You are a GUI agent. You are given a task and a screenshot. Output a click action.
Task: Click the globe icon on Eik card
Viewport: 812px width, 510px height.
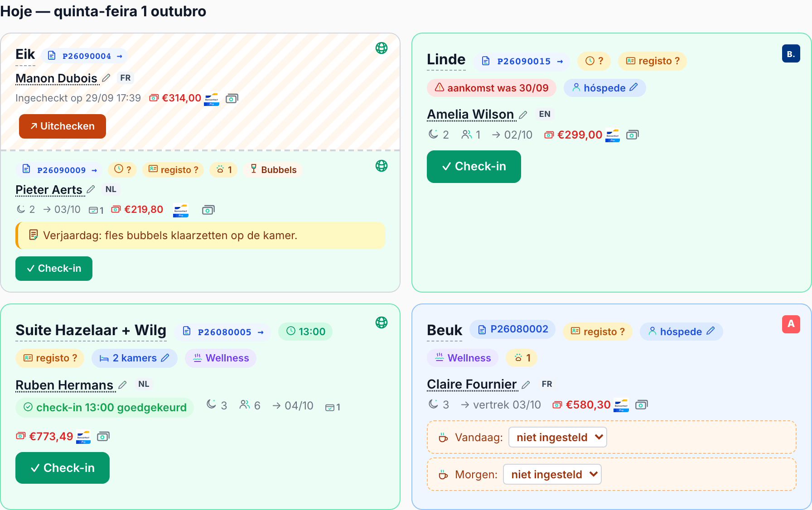click(382, 48)
